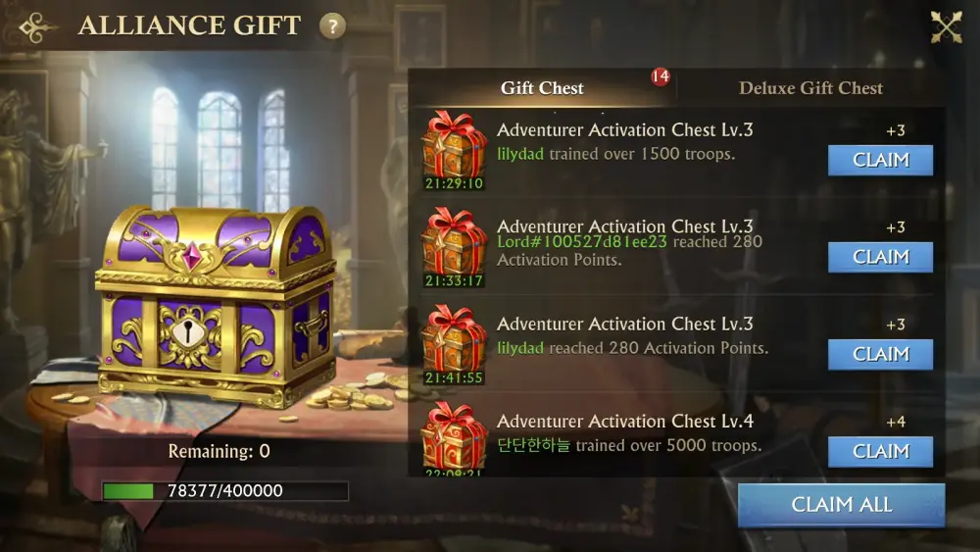Screen dimensions: 980x552
Task: Click the lilydad player name in first entry
Action: click(520, 154)
